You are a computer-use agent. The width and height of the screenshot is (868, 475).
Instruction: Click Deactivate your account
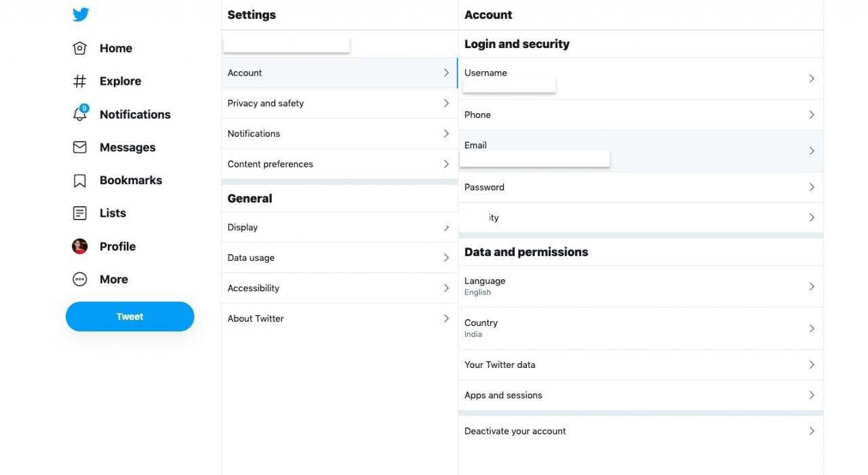pos(641,431)
